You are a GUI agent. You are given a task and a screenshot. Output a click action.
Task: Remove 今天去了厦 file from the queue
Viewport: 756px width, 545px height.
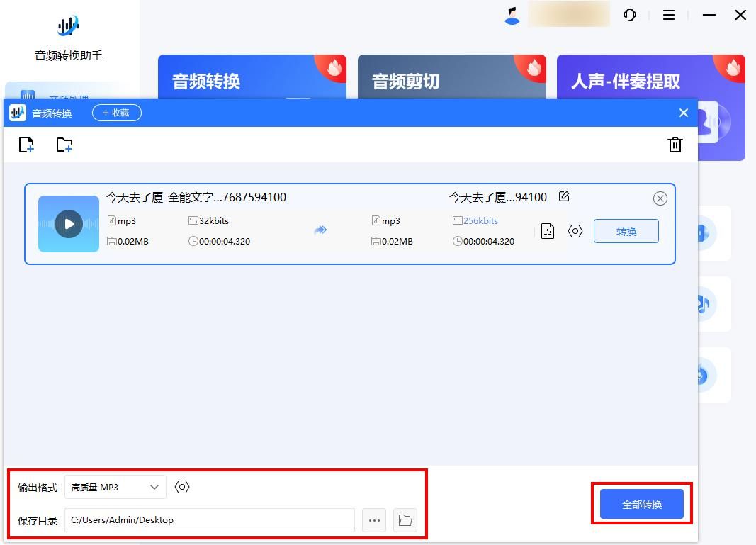pyautogui.click(x=660, y=198)
